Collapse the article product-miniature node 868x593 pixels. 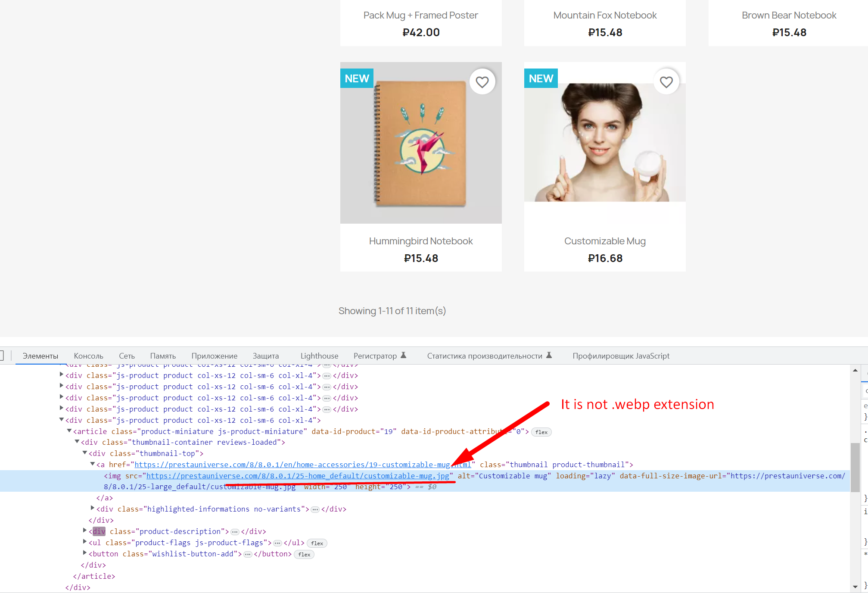point(69,431)
